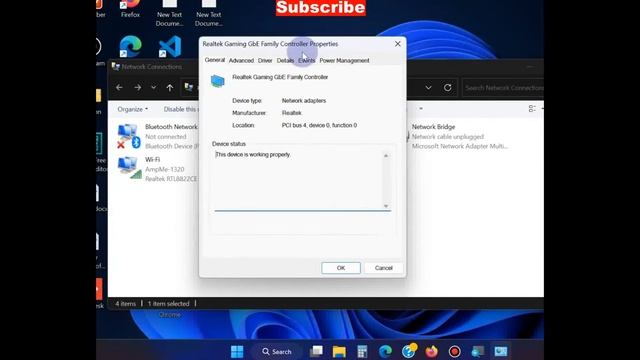Click 'PCI bus 4, device 0, function 0'

319,125
